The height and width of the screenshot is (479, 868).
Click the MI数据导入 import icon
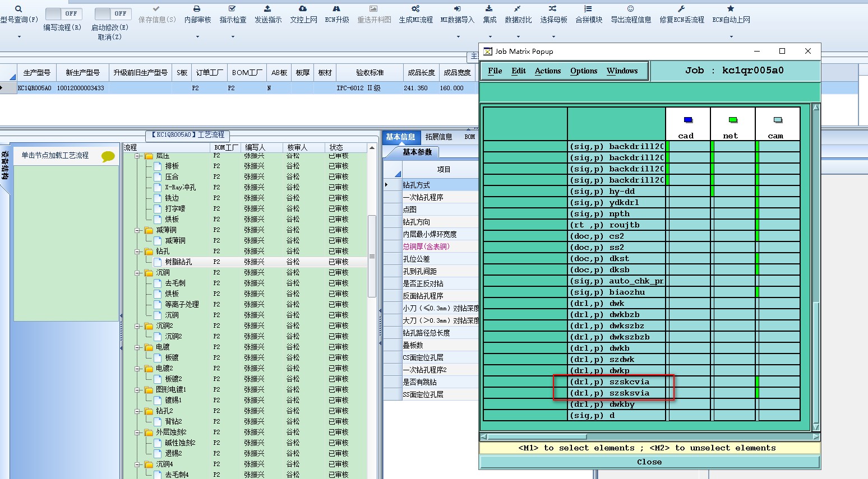(x=457, y=9)
